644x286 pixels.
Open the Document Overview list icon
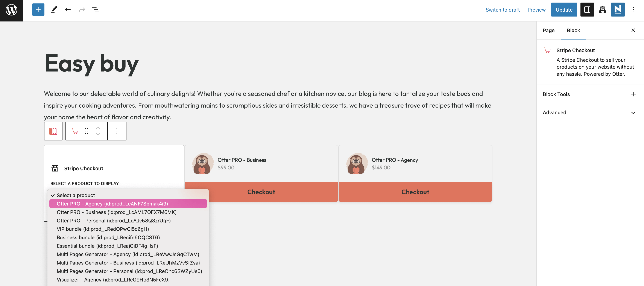tap(96, 10)
